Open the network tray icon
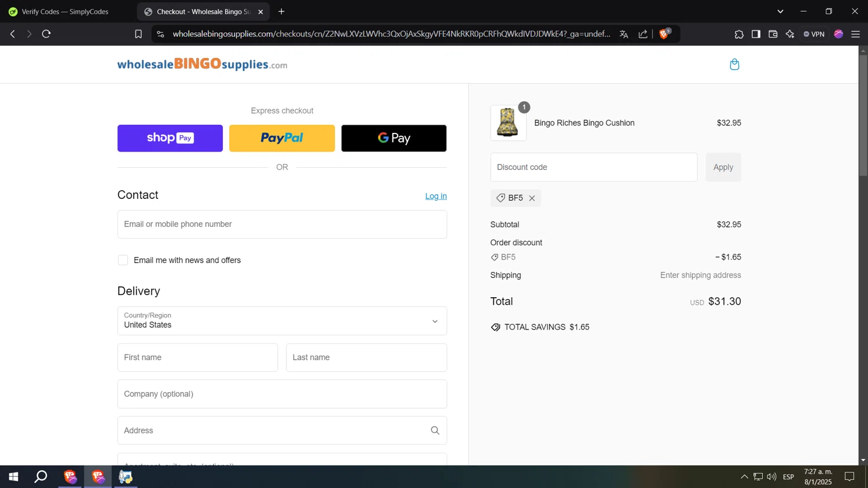868x488 pixels. [758, 477]
